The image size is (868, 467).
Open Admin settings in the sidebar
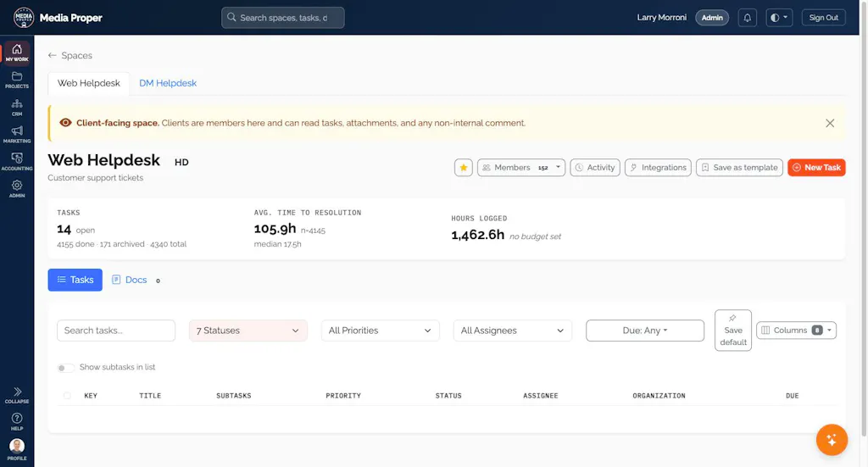(17, 189)
